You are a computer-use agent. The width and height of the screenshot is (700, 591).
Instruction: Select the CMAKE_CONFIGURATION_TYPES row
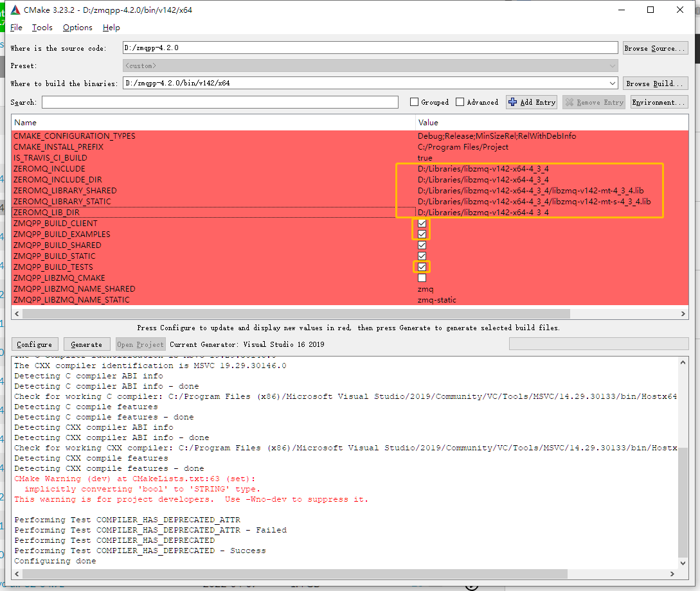(x=350, y=136)
